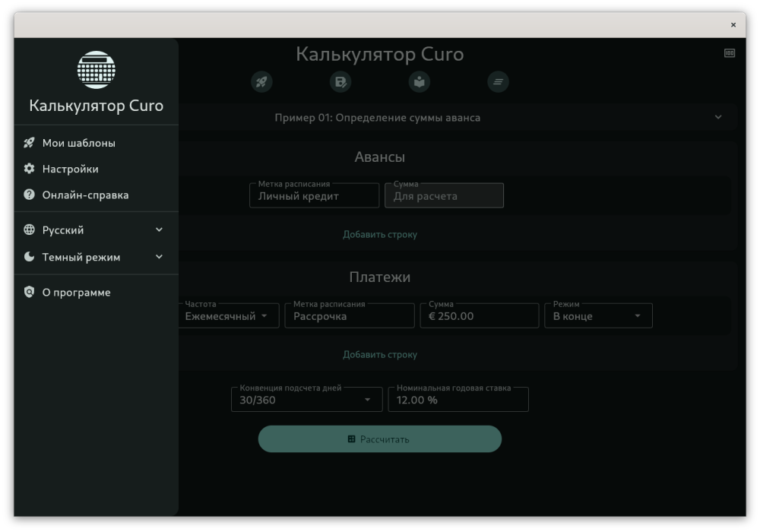Click Добавить строку under Платежи
This screenshot has height=532, width=760.
[x=379, y=355]
